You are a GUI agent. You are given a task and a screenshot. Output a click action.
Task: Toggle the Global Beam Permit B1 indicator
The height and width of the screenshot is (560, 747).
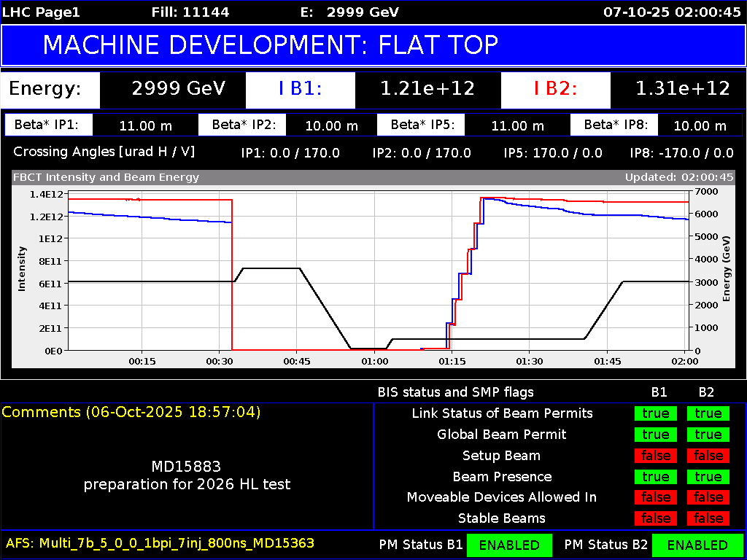tap(655, 434)
